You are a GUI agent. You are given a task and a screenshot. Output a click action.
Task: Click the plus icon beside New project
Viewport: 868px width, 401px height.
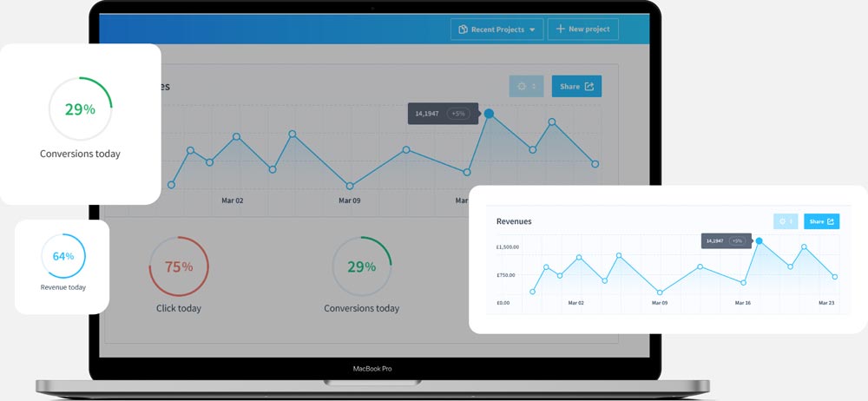[x=561, y=30]
